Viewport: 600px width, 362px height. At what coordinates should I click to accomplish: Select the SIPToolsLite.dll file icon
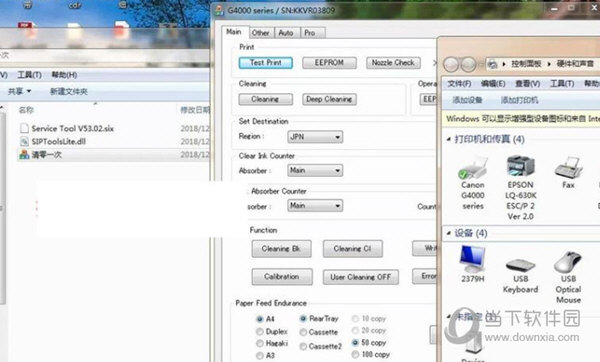pos(24,142)
